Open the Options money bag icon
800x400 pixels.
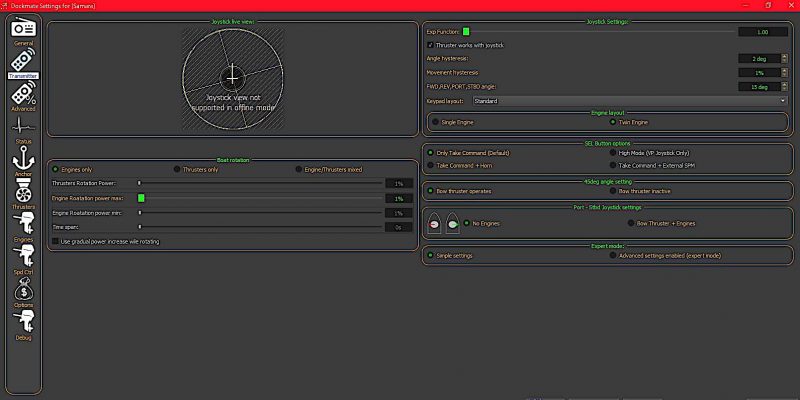click(x=23, y=289)
